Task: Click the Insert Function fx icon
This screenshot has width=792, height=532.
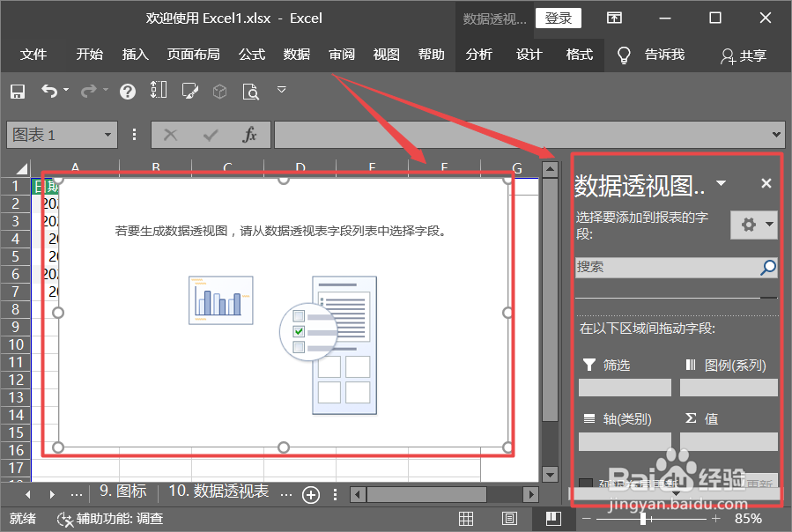Action: pos(249,135)
